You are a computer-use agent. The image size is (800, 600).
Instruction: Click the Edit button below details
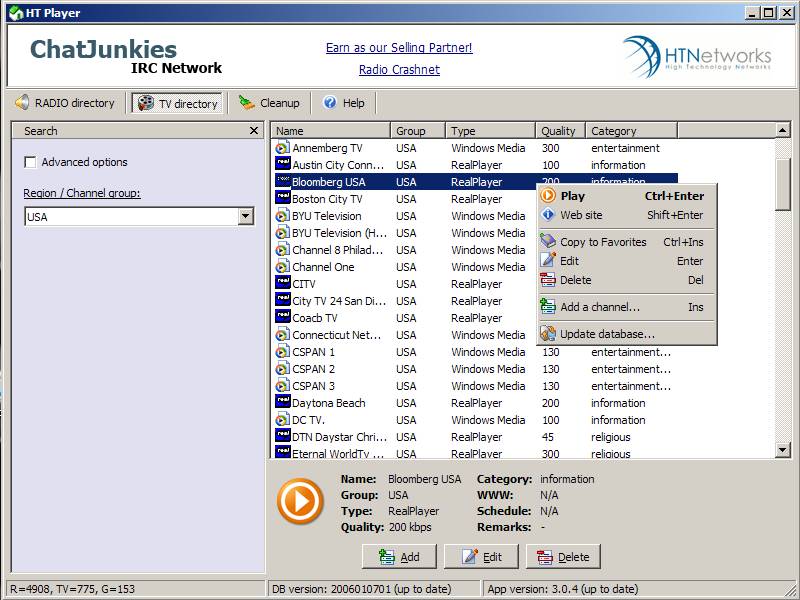point(481,557)
